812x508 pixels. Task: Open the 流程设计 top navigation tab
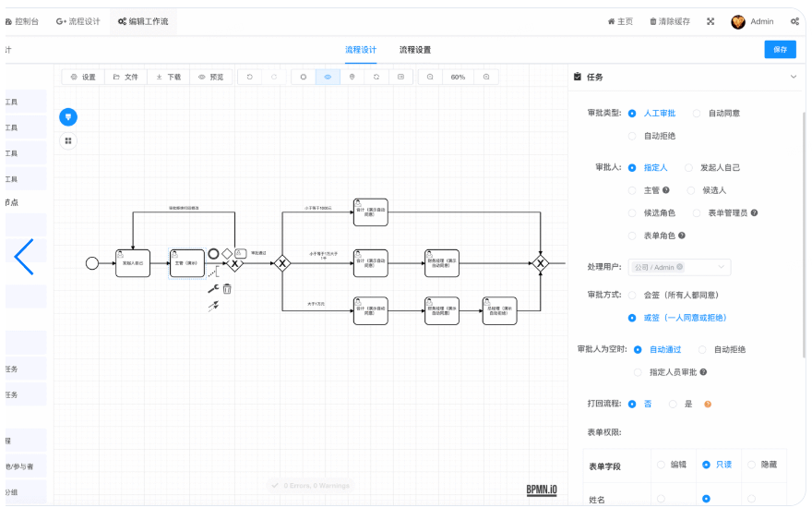(78, 21)
